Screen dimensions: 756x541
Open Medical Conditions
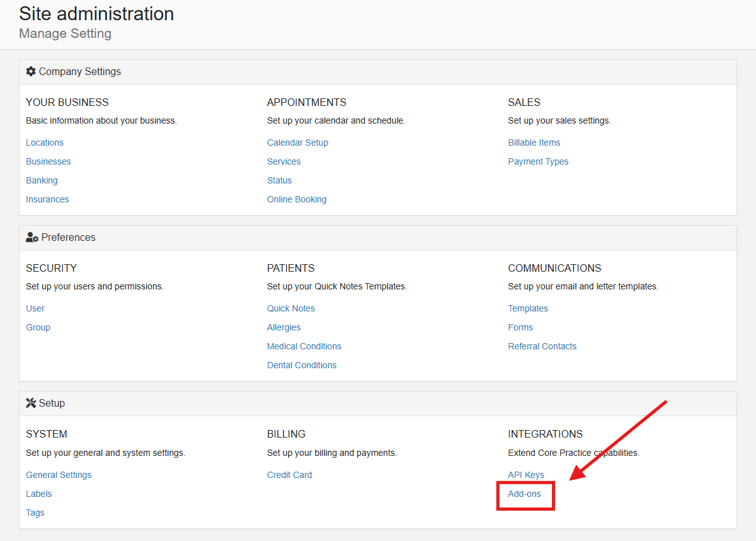(304, 346)
